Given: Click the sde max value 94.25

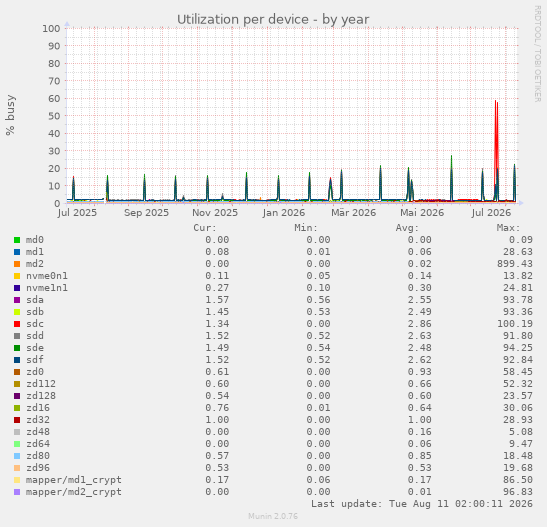Looking at the screenshot, I should click(x=518, y=348).
